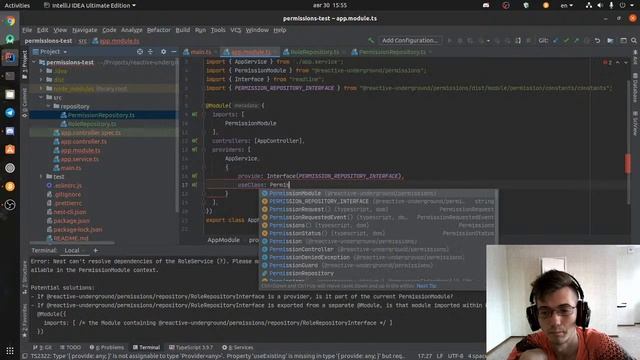Choose PermissionController from autocomplete list
The image size is (640, 360).
point(379,249)
